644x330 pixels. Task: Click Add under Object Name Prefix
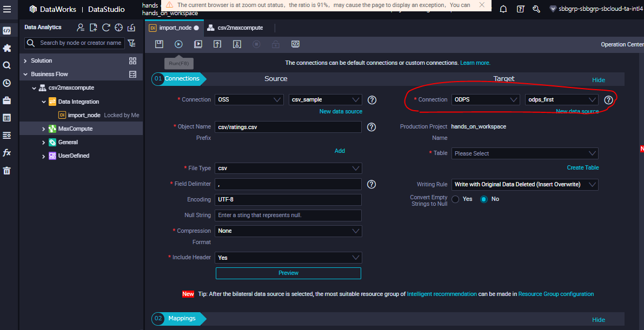(340, 151)
